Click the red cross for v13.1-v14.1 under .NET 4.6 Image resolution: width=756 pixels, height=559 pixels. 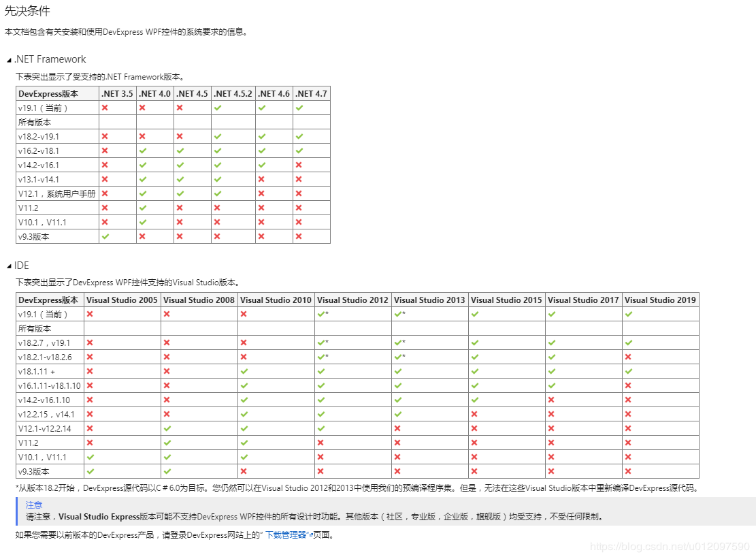pos(261,180)
